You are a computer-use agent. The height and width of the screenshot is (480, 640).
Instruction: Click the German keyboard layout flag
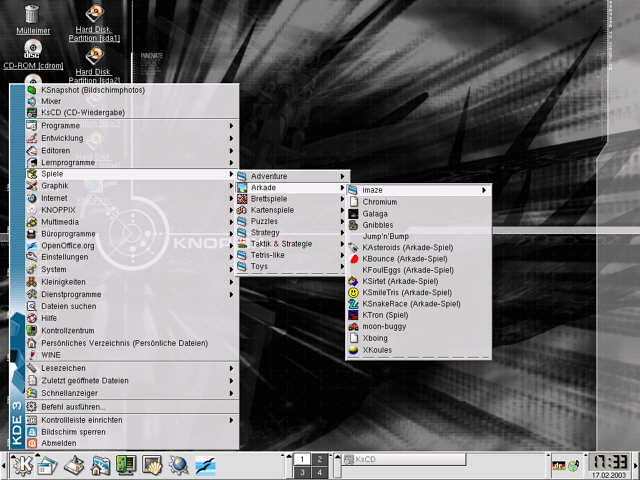click(x=558, y=465)
